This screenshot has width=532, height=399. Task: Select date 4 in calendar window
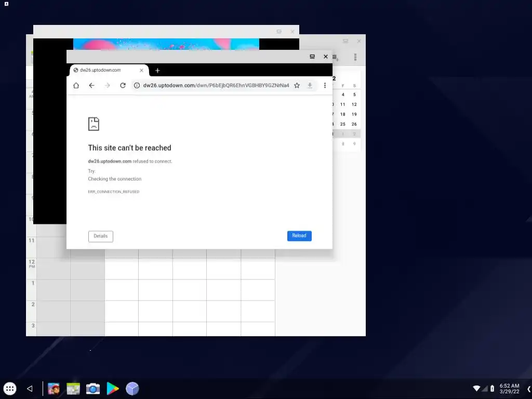[x=343, y=95]
